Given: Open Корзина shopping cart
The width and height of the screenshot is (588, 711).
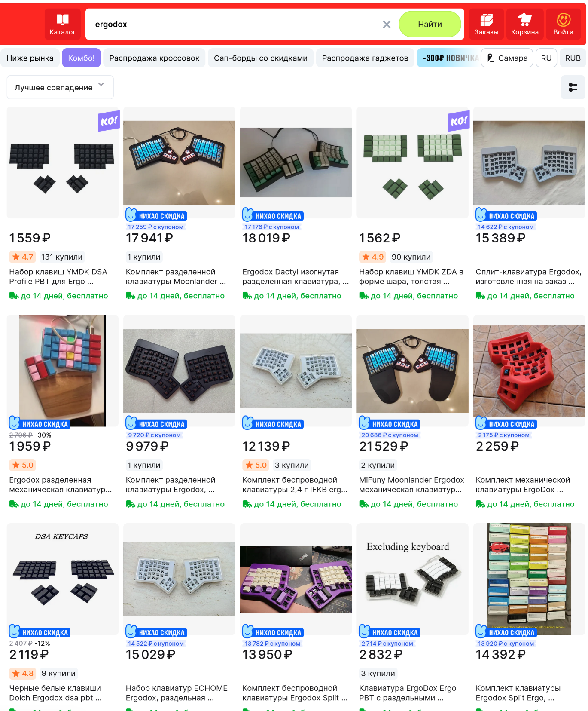Looking at the screenshot, I should tap(524, 24).
